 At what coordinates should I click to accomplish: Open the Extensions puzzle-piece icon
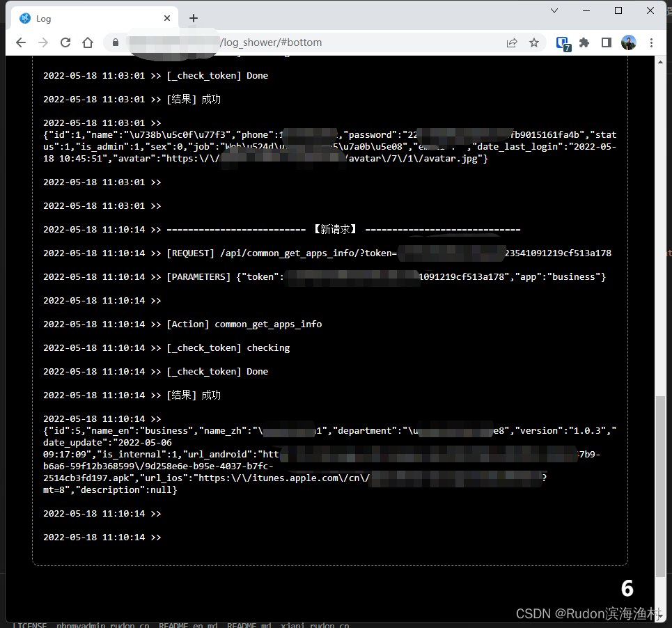pyautogui.click(x=585, y=42)
